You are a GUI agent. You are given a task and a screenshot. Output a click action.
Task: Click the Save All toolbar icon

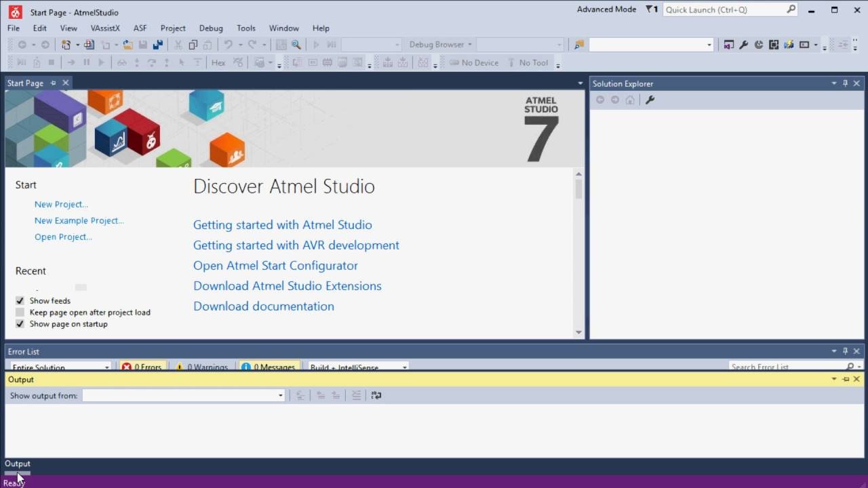pos(158,45)
